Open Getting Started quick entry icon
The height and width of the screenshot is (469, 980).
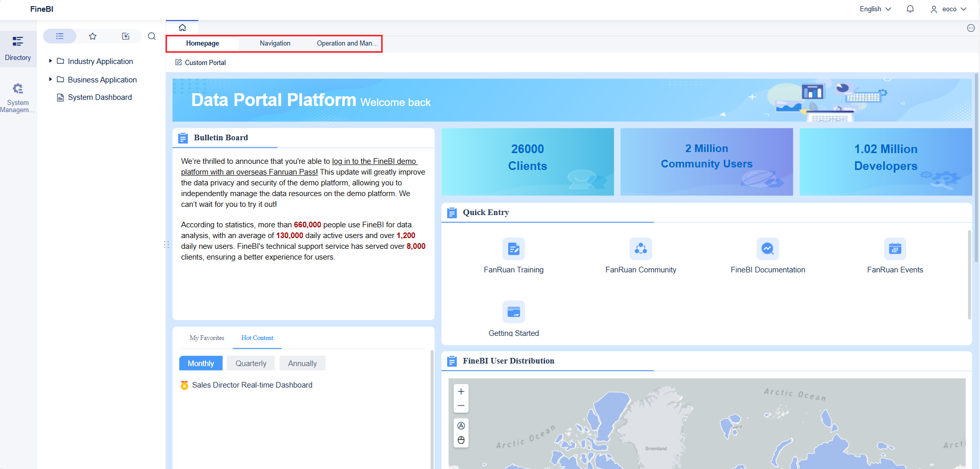coord(514,312)
